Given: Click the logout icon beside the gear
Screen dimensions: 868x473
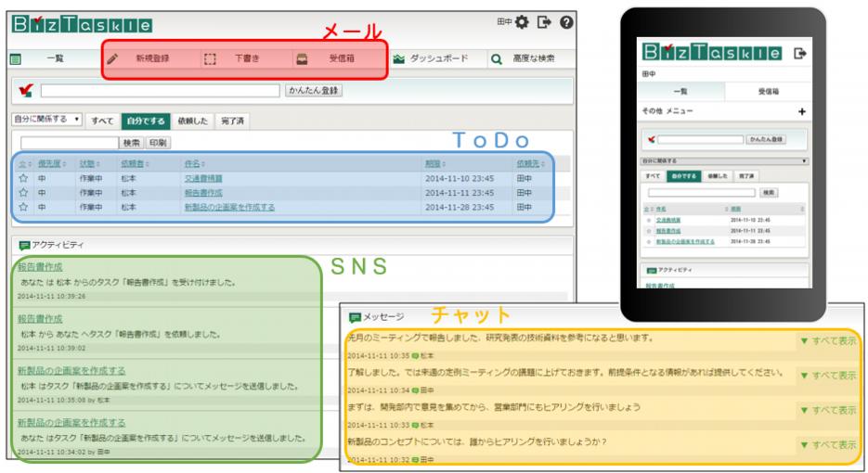Looking at the screenshot, I should (543, 21).
